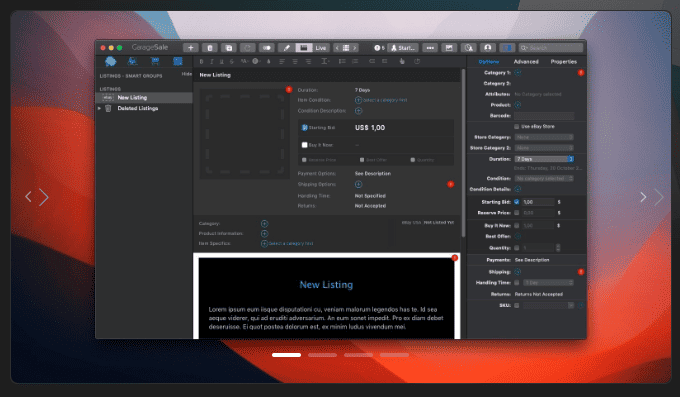Add a new listing with the plus button
Screen dimensions: 680x397
point(190,48)
